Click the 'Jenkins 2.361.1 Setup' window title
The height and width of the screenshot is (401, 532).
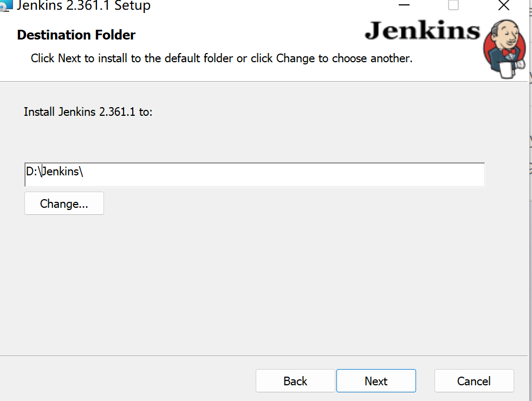(83, 6)
